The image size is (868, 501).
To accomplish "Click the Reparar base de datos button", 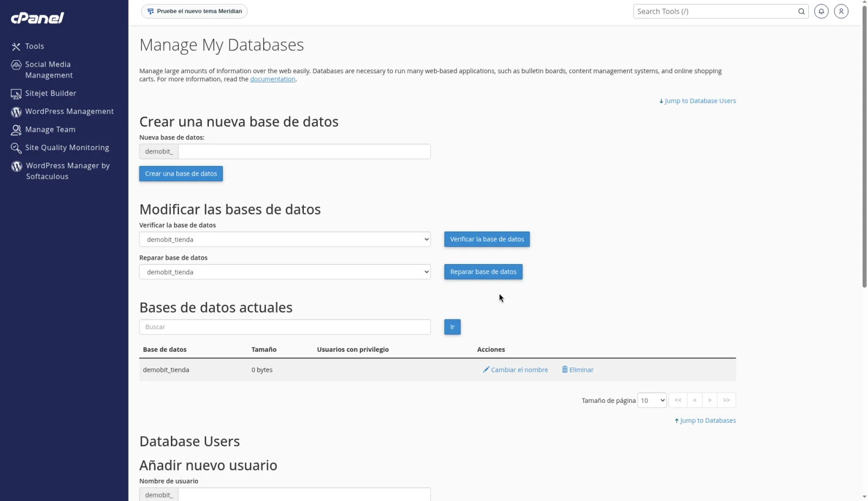I will tap(483, 272).
